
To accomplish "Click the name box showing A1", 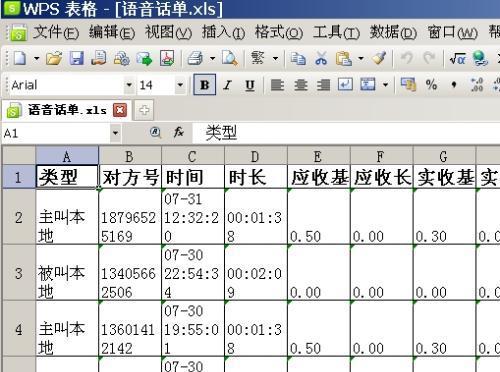I will pos(56,133).
